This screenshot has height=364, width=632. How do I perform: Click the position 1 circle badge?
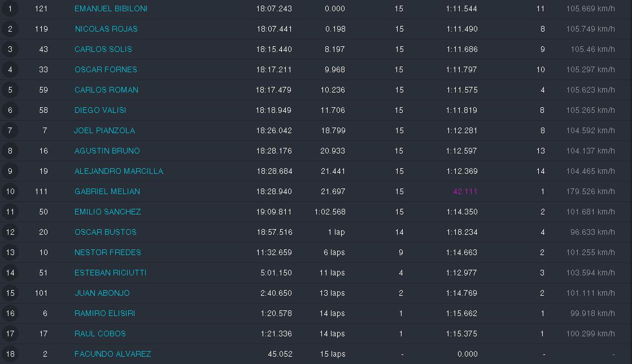click(x=10, y=8)
